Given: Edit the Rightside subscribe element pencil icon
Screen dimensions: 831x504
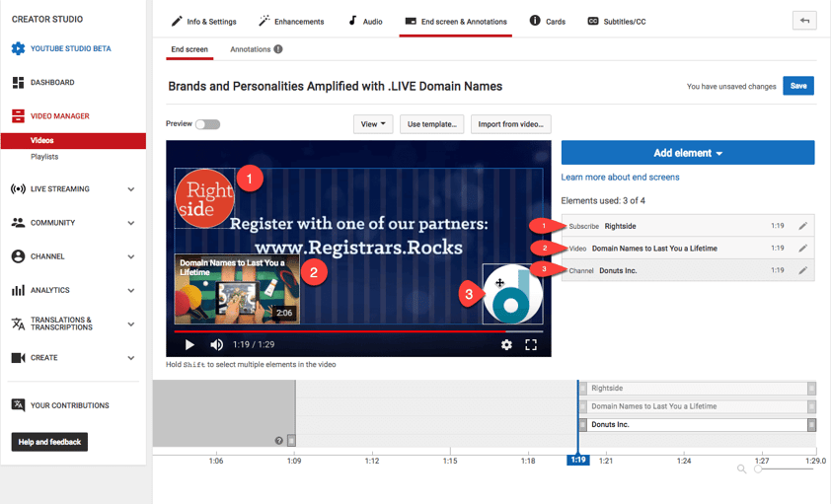Looking at the screenshot, I should [x=802, y=227].
